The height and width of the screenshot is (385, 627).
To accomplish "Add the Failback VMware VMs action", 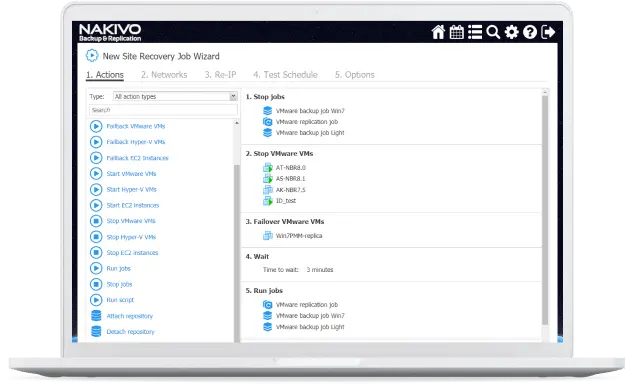I will point(136,126).
